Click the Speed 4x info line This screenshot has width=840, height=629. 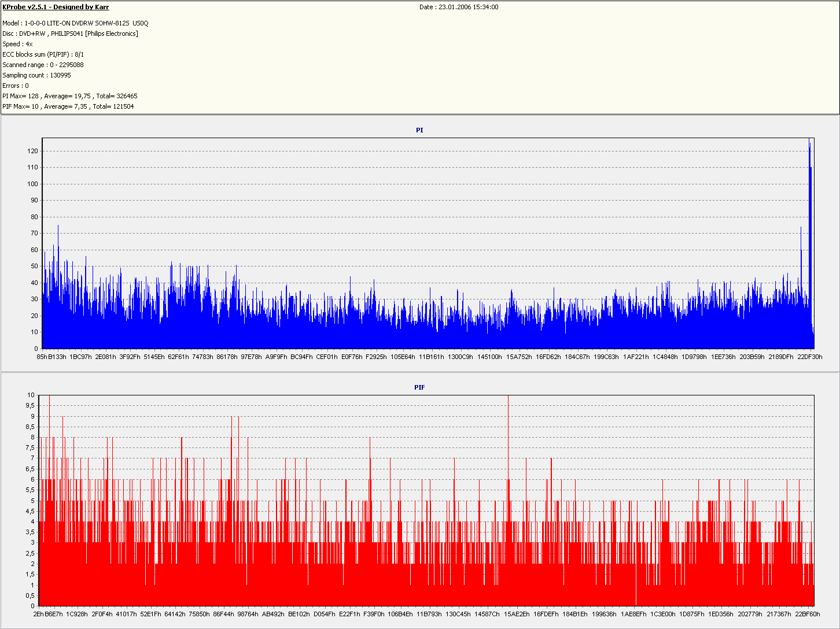[x=17, y=44]
